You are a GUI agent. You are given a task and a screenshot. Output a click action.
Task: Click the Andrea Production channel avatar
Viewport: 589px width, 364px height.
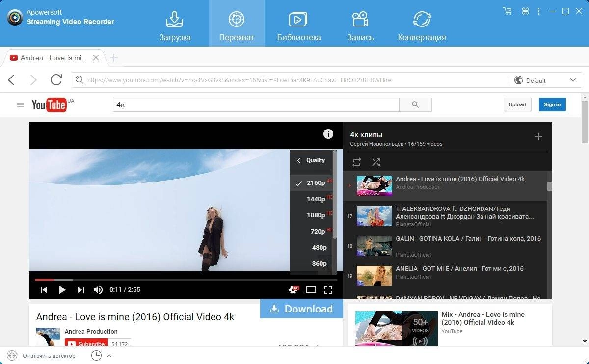(48, 337)
